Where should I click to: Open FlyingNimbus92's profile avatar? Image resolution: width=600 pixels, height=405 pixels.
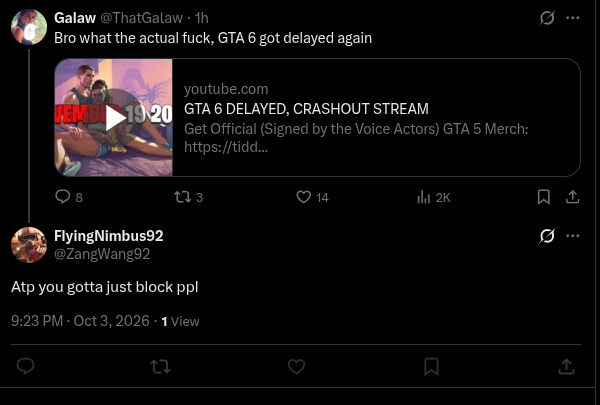tap(29, 245)
